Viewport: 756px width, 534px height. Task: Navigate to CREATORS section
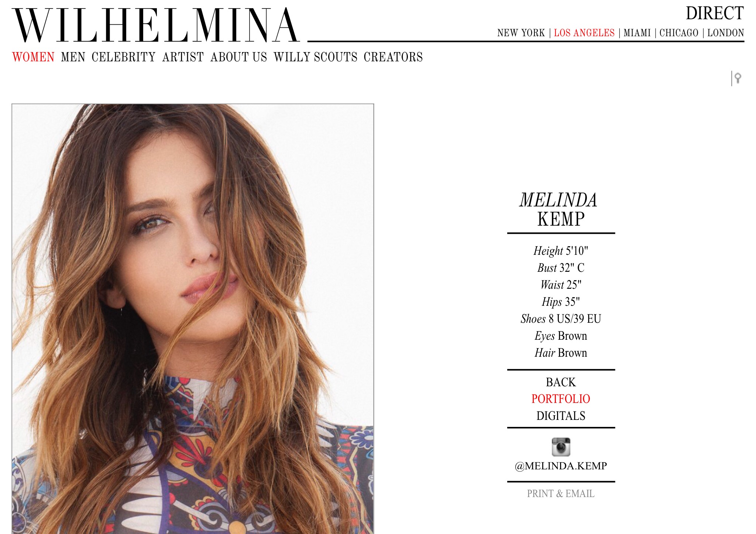pyautogui.click(x=393, y=57)
